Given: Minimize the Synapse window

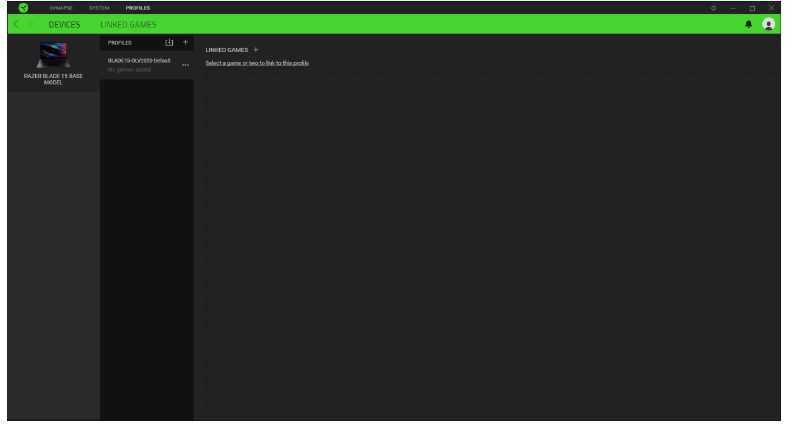Looking at the screenshot, I should tap(732, 8).
